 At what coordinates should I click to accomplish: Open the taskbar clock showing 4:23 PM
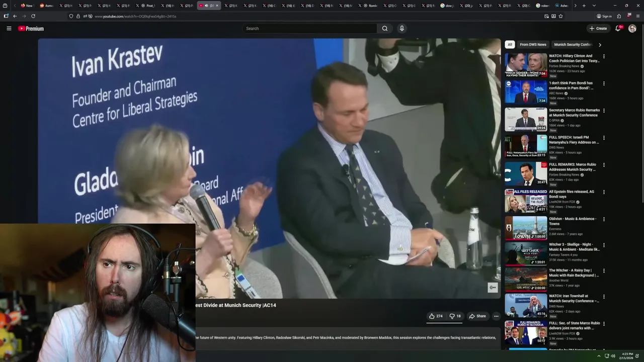(x=627, y=356)
